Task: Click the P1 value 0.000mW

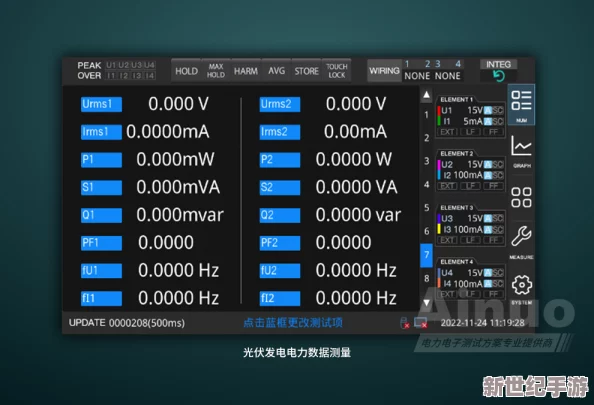Action: tap(175, 159)
